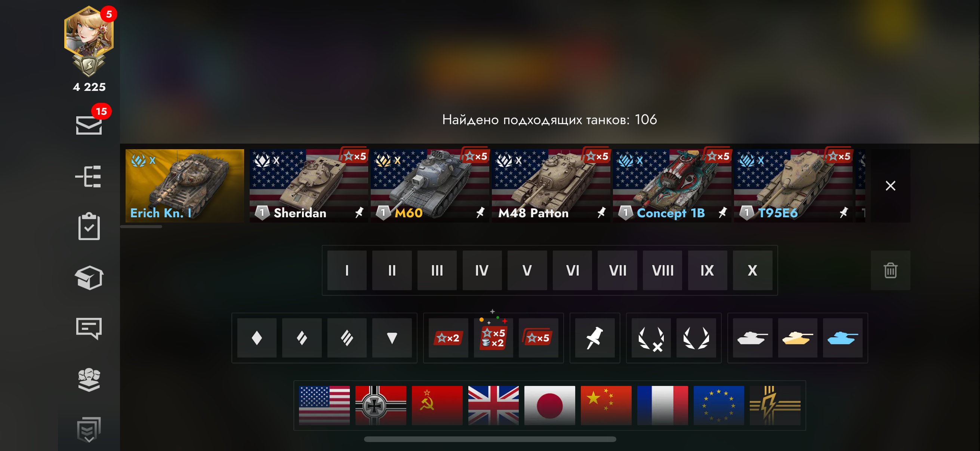The height and width of the screenshot is (451, 980).
Task: Clear all filters with the trash icon
Action: 890,270
